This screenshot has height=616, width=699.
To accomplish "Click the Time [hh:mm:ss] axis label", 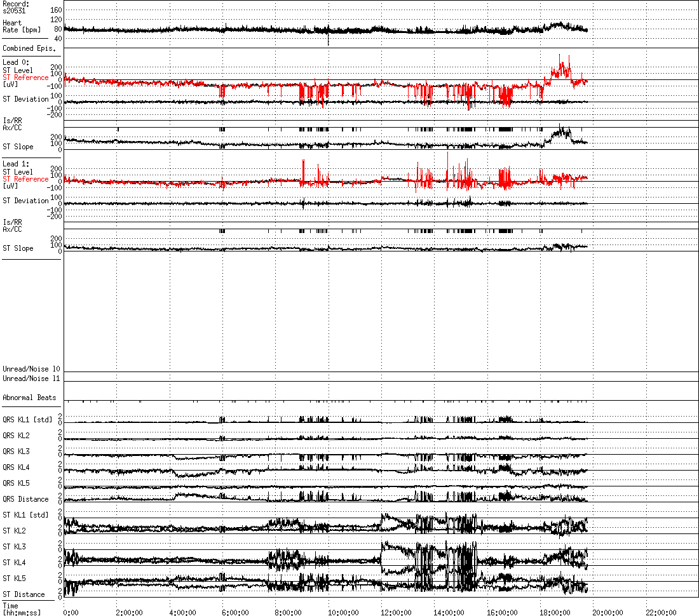I will (22, 609).
